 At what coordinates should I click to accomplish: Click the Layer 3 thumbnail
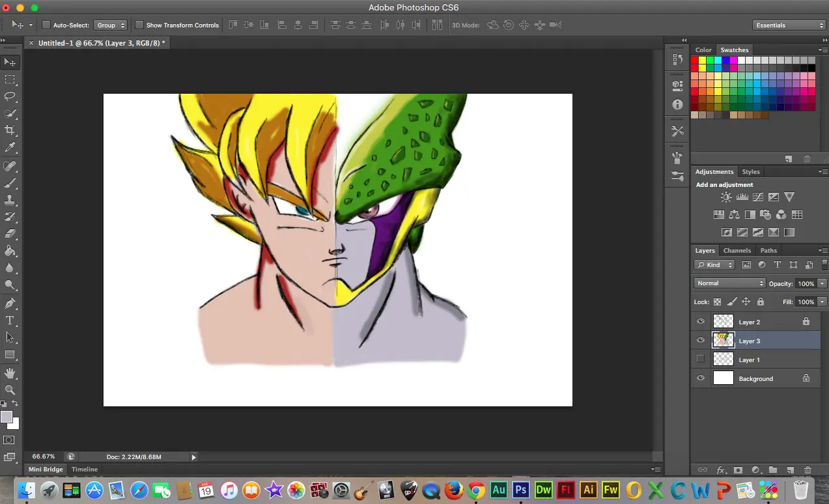(724, 340)
